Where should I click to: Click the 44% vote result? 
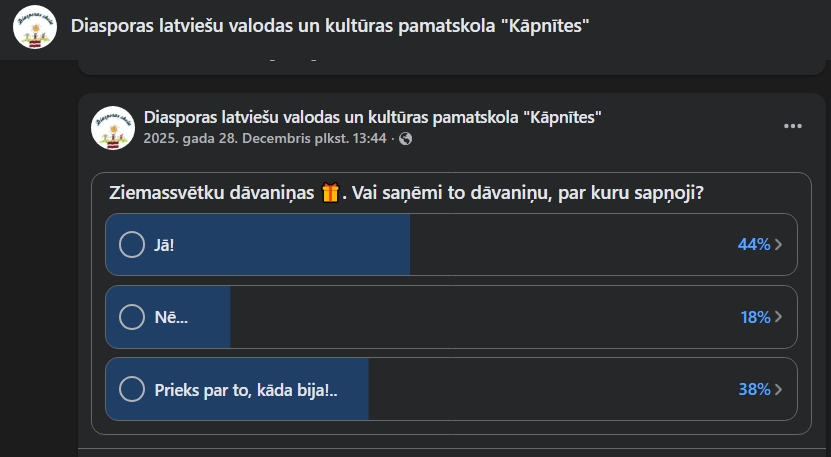click(x=753, y=245)
